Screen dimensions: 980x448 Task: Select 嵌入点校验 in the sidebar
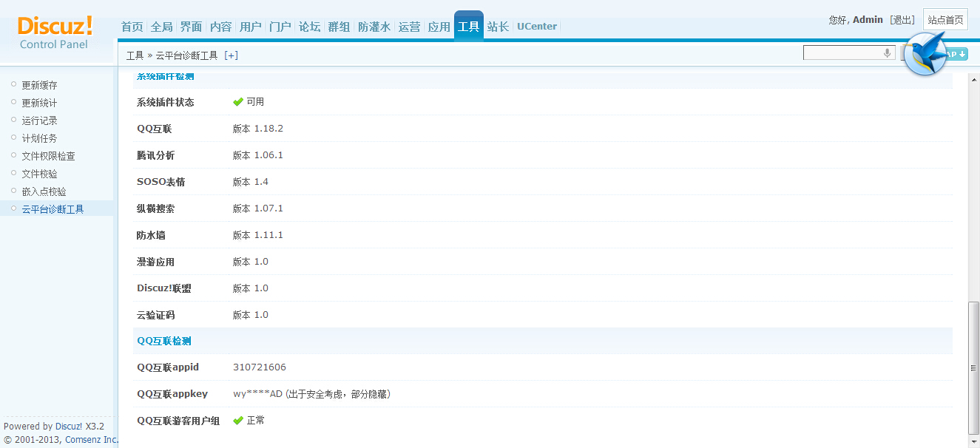point(44,191)
